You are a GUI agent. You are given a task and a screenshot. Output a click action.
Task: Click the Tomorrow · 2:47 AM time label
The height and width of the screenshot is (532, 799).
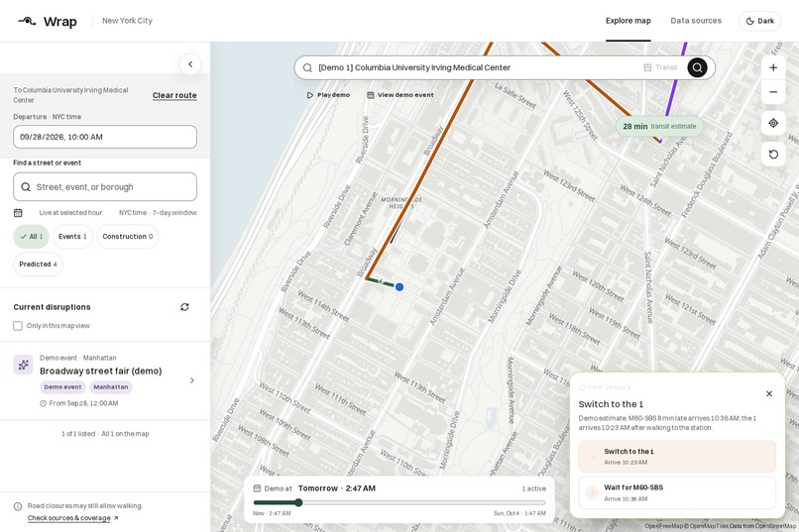(337, 488)
